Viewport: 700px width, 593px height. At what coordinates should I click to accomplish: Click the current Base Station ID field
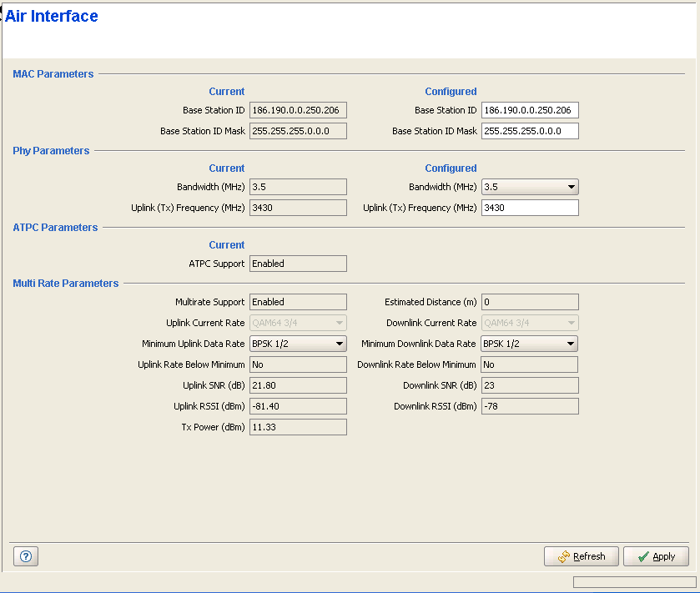[298, 110]
